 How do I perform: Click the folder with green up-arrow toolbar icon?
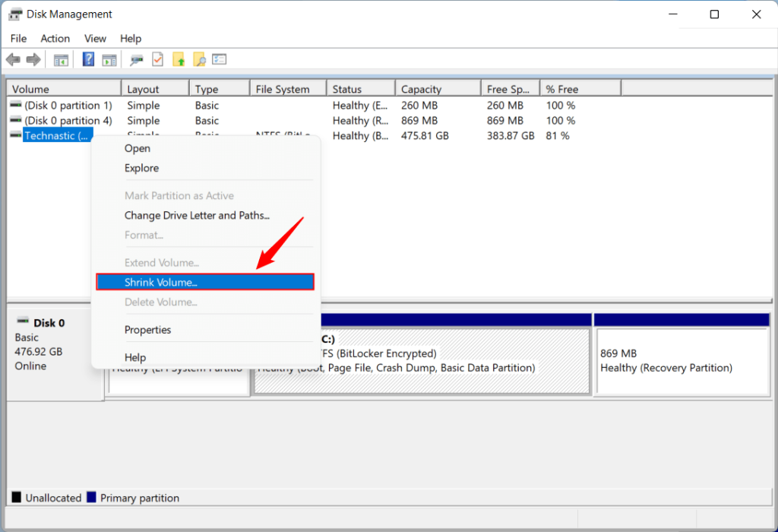coord(179,59)
